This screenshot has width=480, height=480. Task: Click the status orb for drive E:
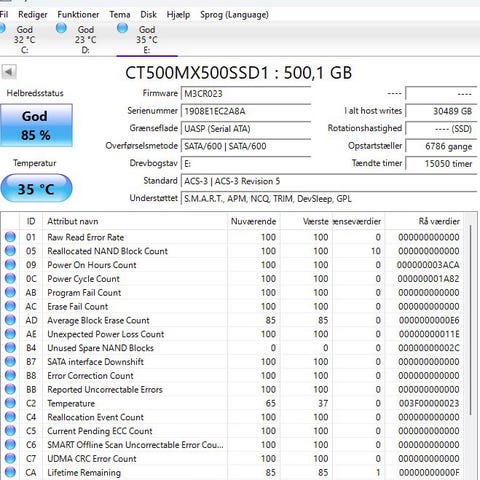pos(122,28)
